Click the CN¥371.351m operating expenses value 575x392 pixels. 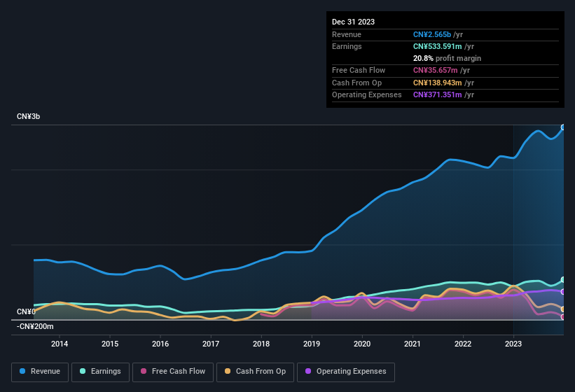pos(438,95)
